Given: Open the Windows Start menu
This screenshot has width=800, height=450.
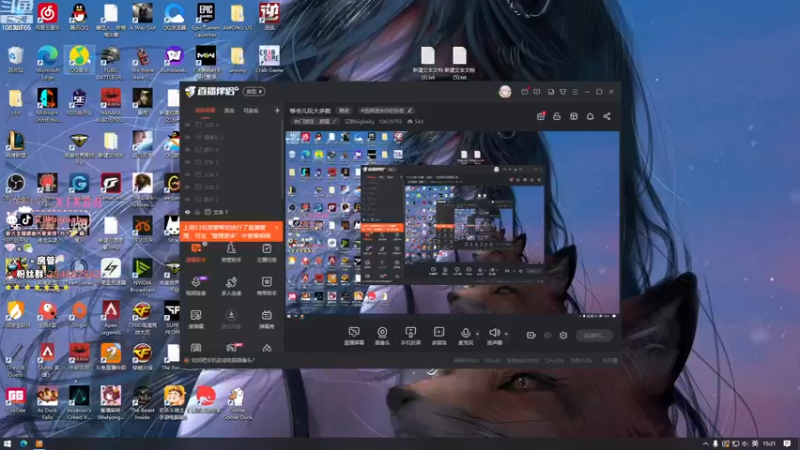Looking at the screenshot, I should point(7,444).
